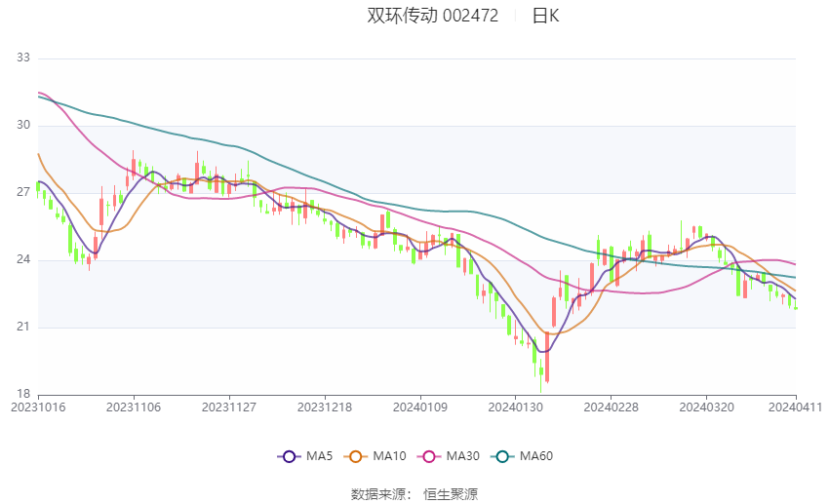Toggle MA30 visibility by its legend text
The width and height of the screenshot is (829, 504).
click(x=463, y=455)
